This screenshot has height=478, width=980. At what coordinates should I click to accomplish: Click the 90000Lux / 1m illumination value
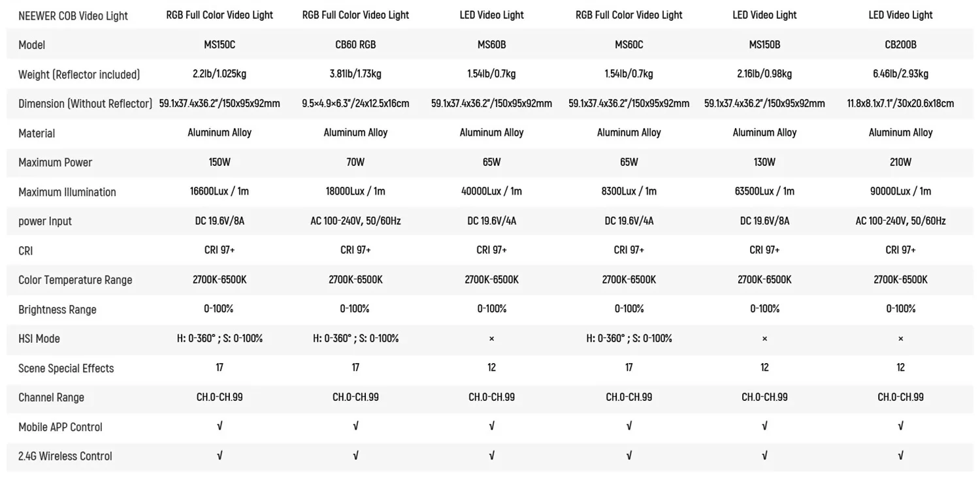[900, 191]
